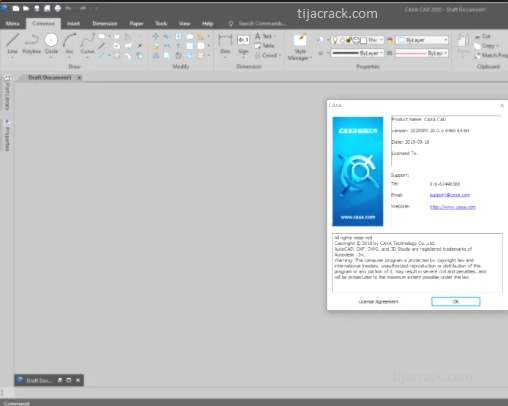The image size is (508, 406).
Task: Close the Draft Document1 tab
Action: coord(79,78)
